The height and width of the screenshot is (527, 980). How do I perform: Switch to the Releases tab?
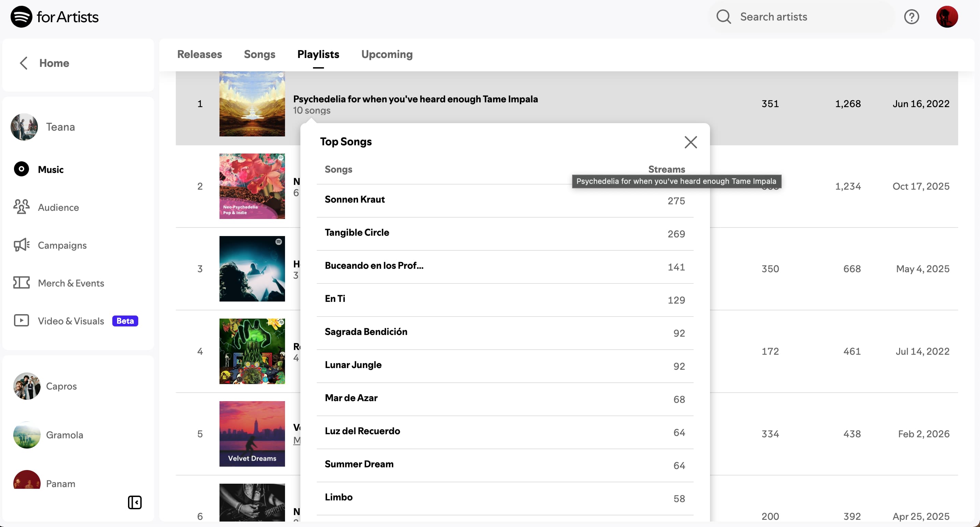(x=199, y=54)
